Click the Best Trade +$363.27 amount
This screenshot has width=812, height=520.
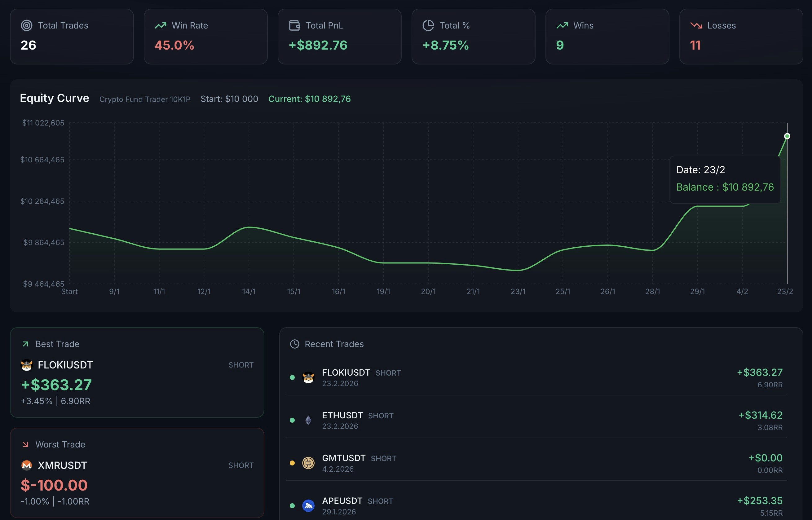pyautogui.click(x=56, y=385)
